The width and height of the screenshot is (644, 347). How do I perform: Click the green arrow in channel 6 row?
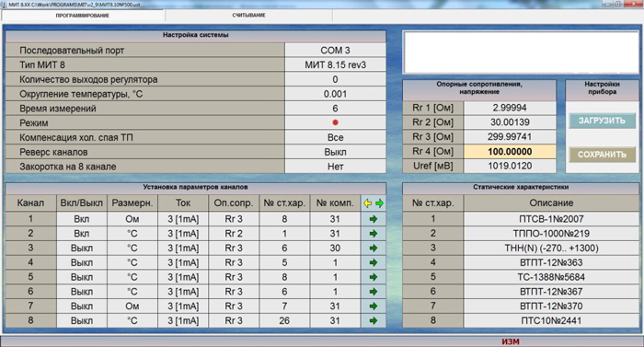[374, 292]
